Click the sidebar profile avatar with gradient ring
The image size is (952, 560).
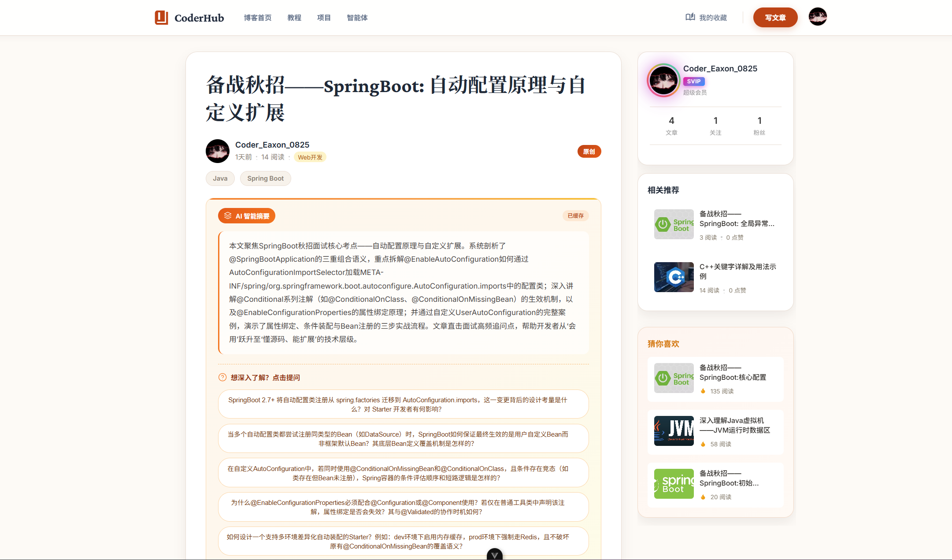pyautogui.click(x=663, y=80)
